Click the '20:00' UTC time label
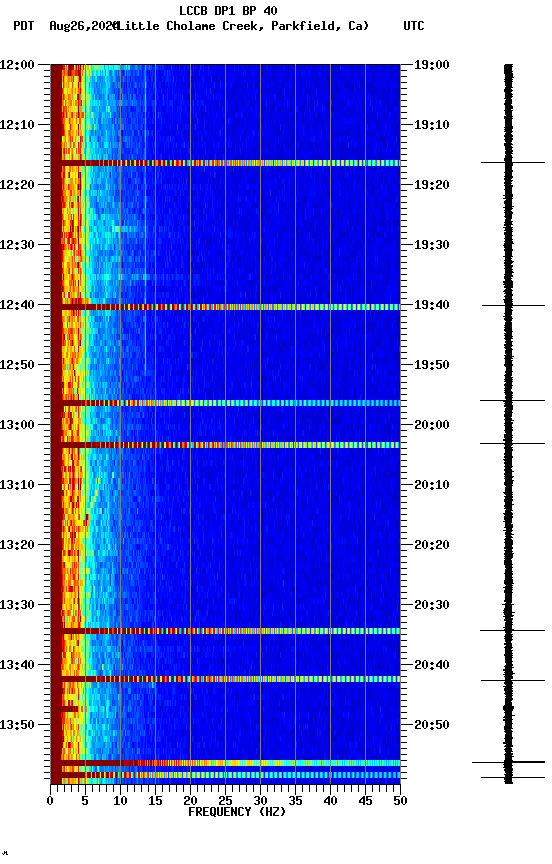The height and width of the screenshot is (864, 552). click(432, 425)
